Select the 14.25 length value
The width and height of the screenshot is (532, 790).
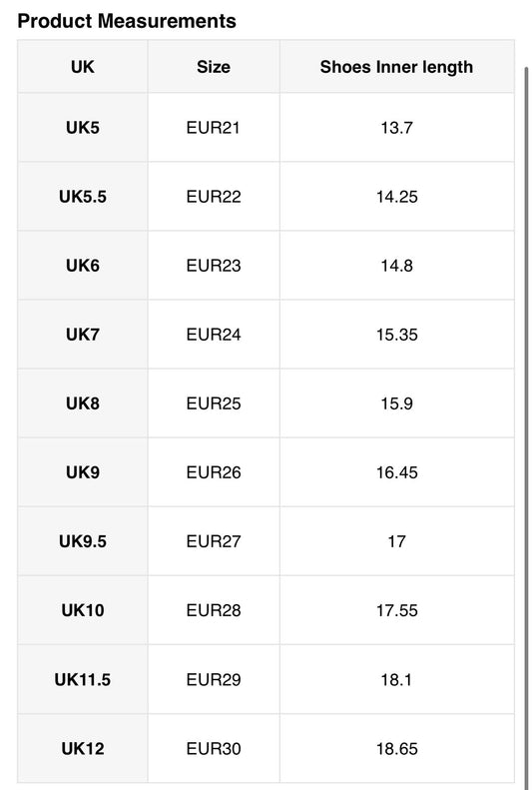click(396, 197)
